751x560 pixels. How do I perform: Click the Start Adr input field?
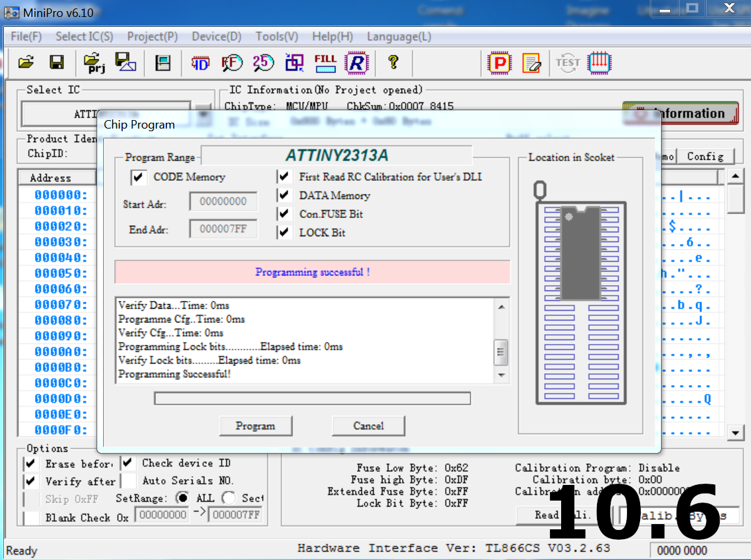coord(223,201)
